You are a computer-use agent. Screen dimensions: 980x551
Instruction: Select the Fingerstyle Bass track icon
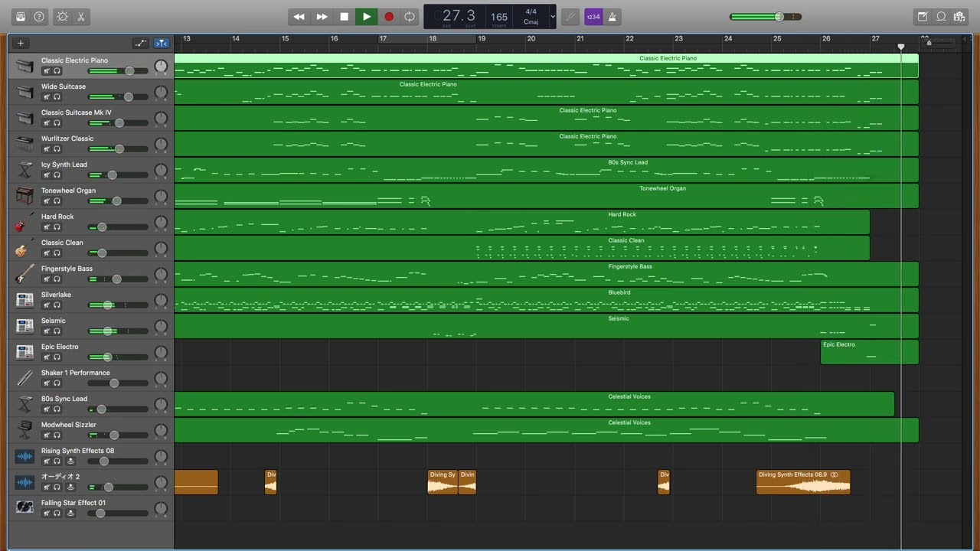[25, 274]
